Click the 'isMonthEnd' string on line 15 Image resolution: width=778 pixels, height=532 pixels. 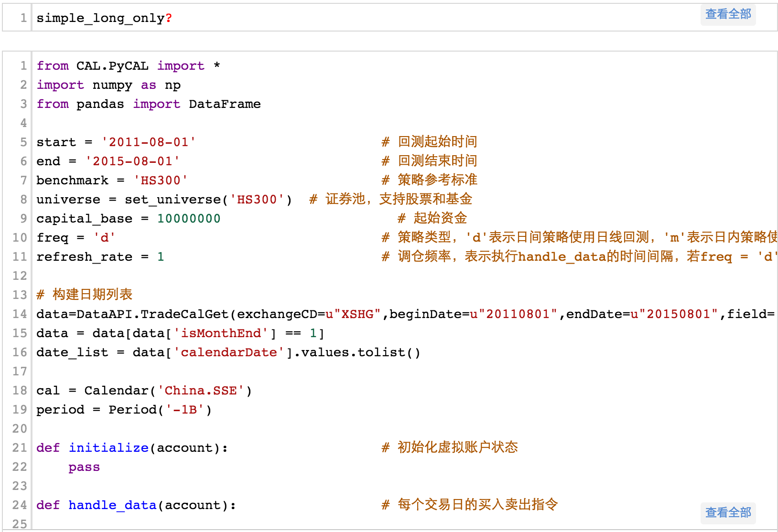[x=220, y=333]
